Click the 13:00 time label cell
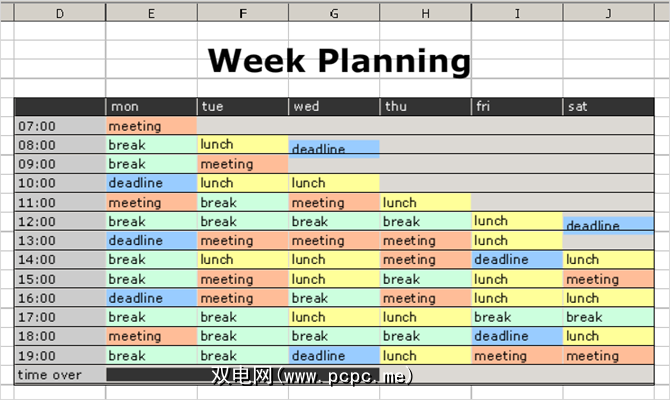 pyautogui.click(x=60, y=241)
